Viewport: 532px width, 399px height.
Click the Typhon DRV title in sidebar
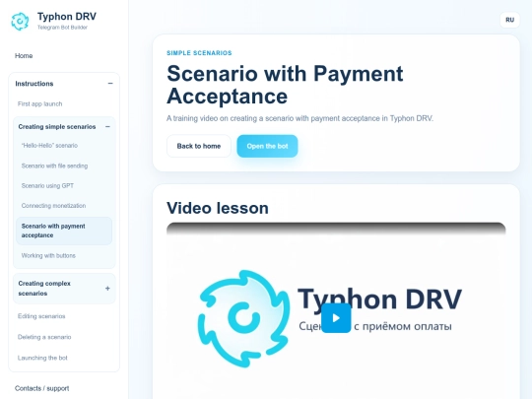pos(67,17)
